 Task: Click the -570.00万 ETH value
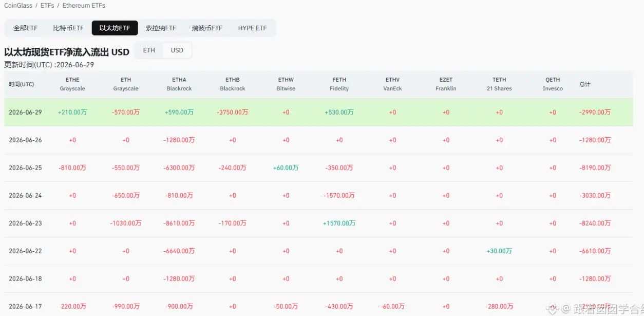126,112
